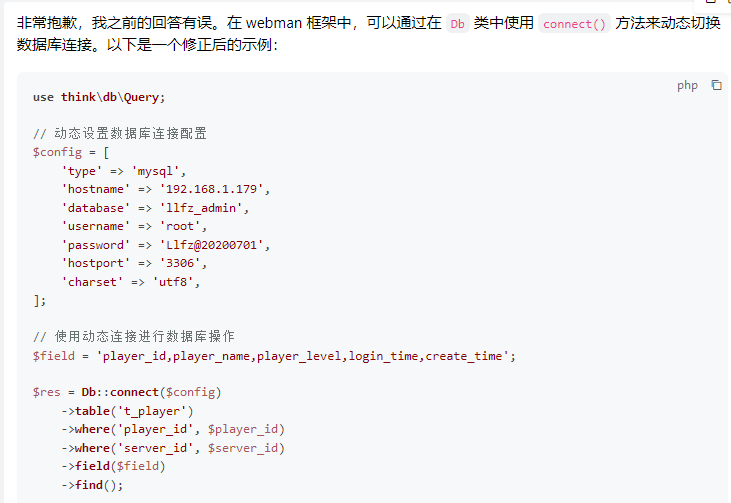The height and width of the screenshot is (503, 731).
Task: Click the php language label
Action: (687, 85)
